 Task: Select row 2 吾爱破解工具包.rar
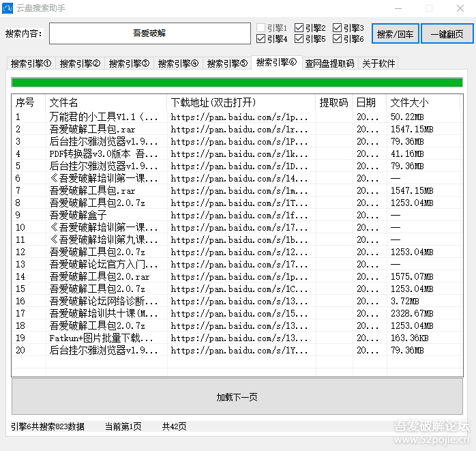[237, 130]
